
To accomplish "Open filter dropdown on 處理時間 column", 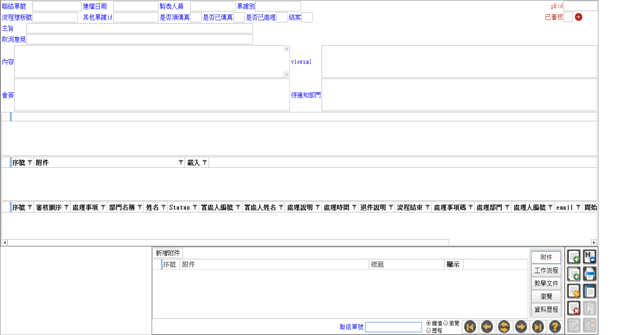I will pos(354,207).
